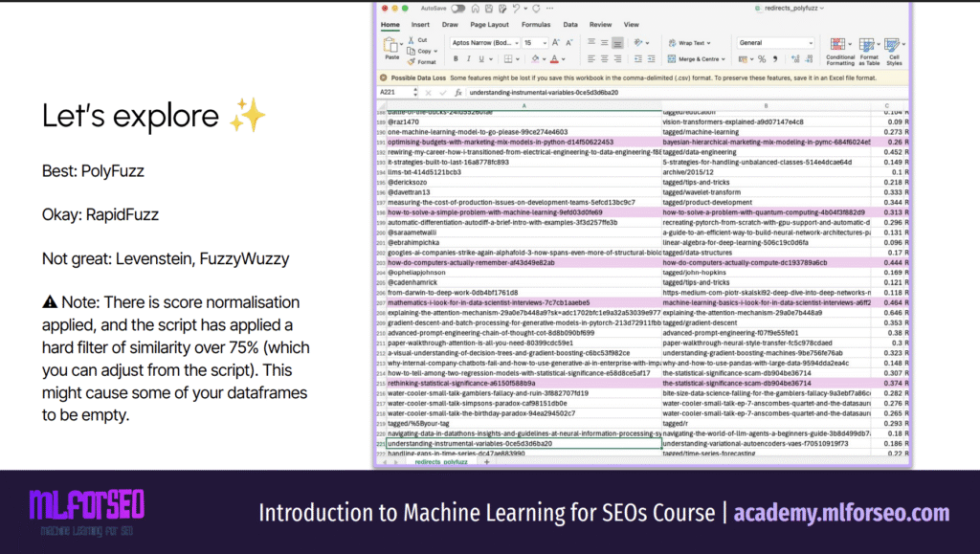Open the font colour red A swatch

coord(553,58)
